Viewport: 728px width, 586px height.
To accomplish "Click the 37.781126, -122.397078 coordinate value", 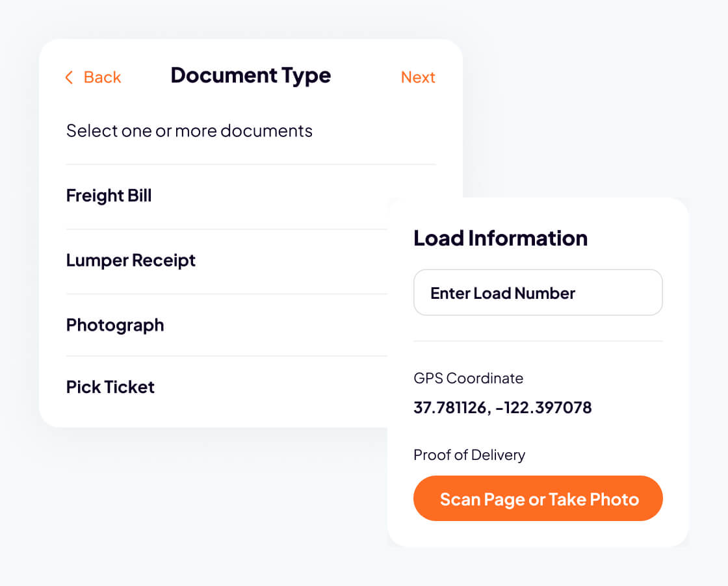I will pos(502,408).
